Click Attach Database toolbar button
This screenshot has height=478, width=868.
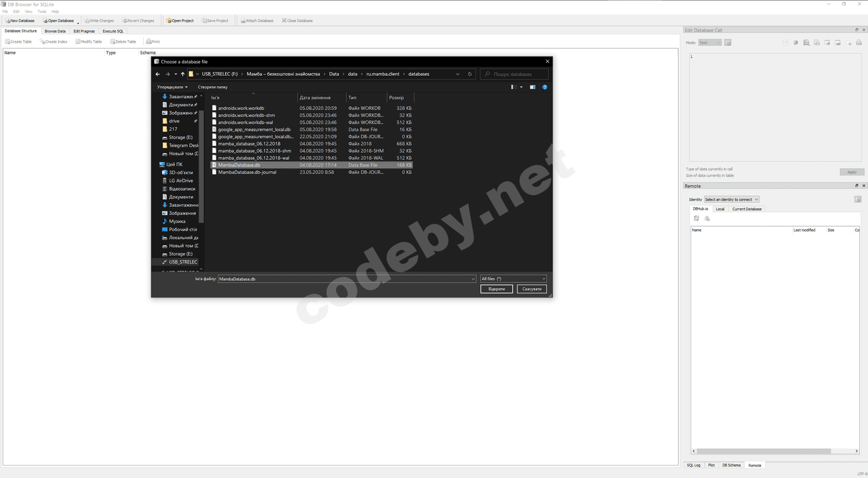coord(257,21)
